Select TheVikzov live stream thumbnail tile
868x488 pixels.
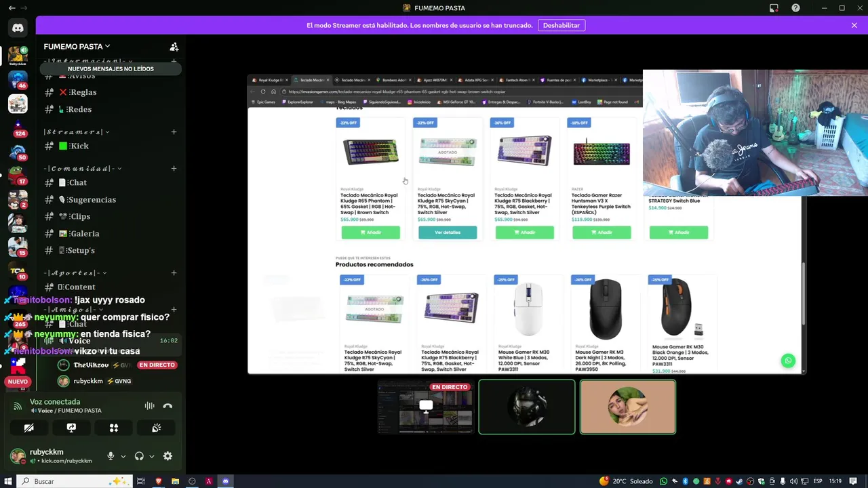click(x=425, y=407)
